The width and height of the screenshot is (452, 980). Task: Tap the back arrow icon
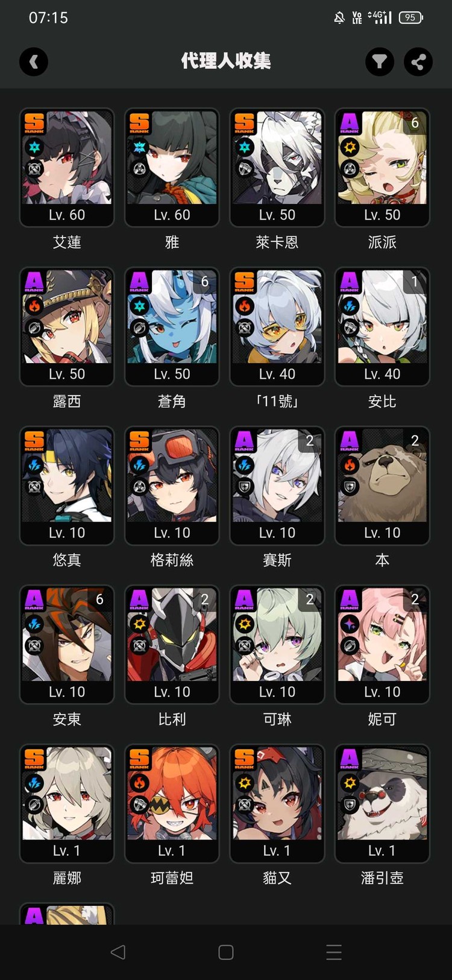(34, 62)
